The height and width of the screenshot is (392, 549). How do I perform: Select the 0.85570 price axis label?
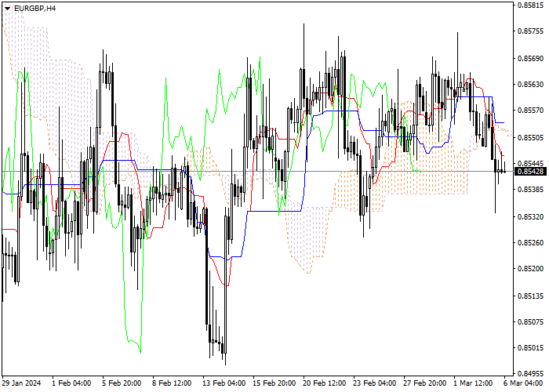pyautogui.click(x=530, y=111)
